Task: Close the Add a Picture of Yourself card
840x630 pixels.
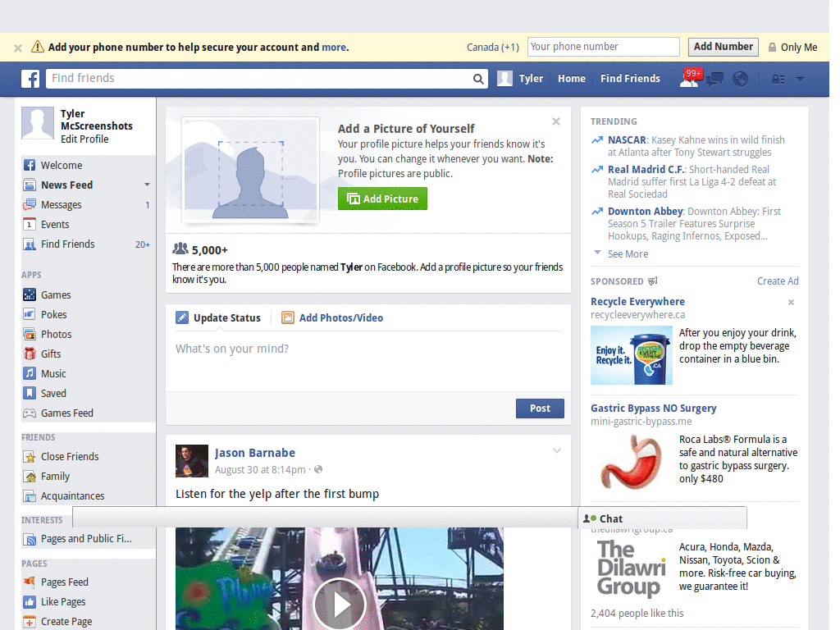Action: tap(556, 121)
